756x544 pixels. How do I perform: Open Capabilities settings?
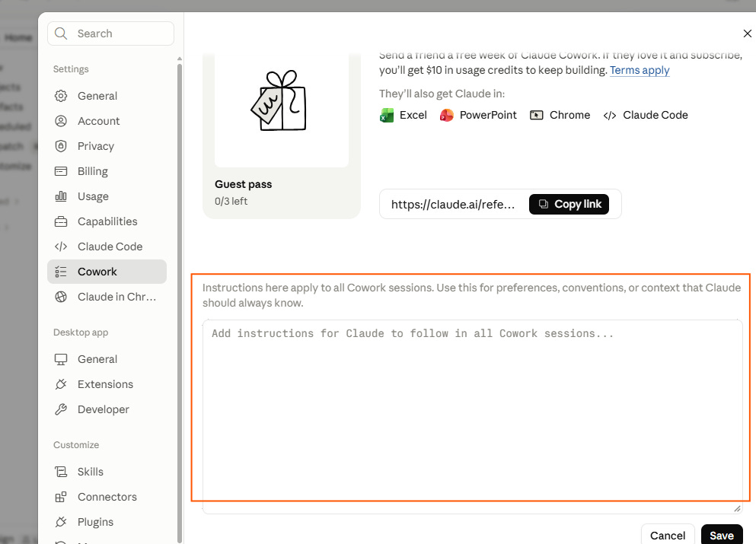[107, 221]
